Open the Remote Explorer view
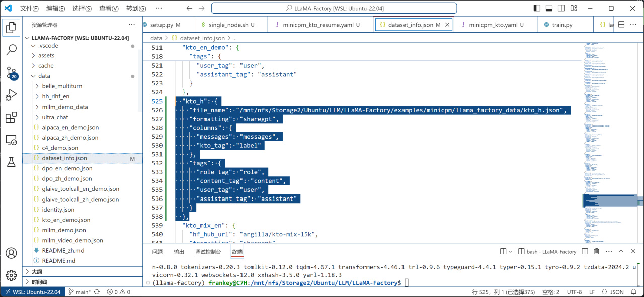The height and width of the screenshot is (297, 644). tap(11, 141)
